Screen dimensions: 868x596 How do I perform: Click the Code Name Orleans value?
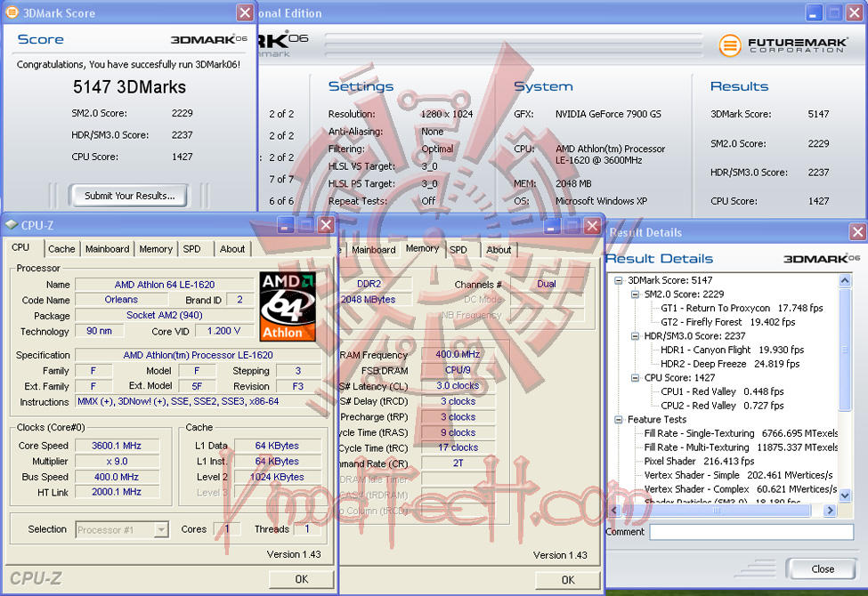click(121, 300)
